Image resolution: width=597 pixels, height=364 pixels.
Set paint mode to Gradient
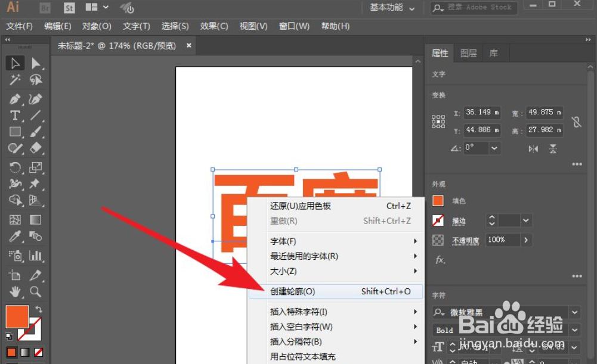coord(24,352)
